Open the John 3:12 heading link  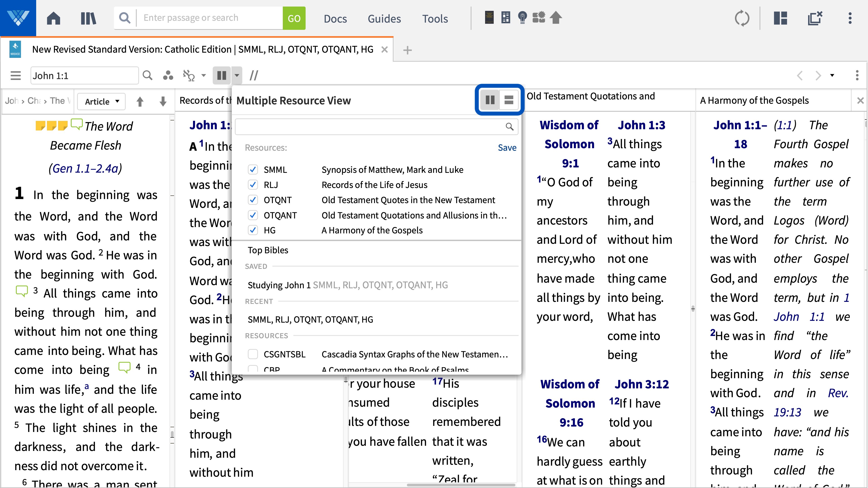(642, 384)
